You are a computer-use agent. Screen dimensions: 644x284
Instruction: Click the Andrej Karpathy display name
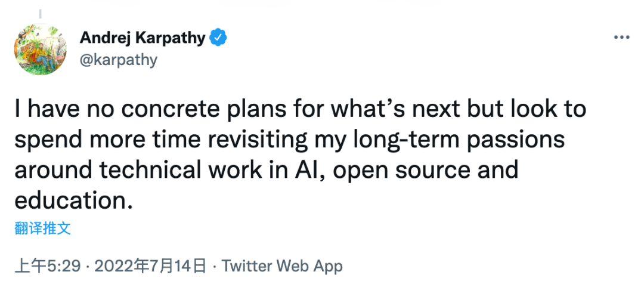pos(143,38)
